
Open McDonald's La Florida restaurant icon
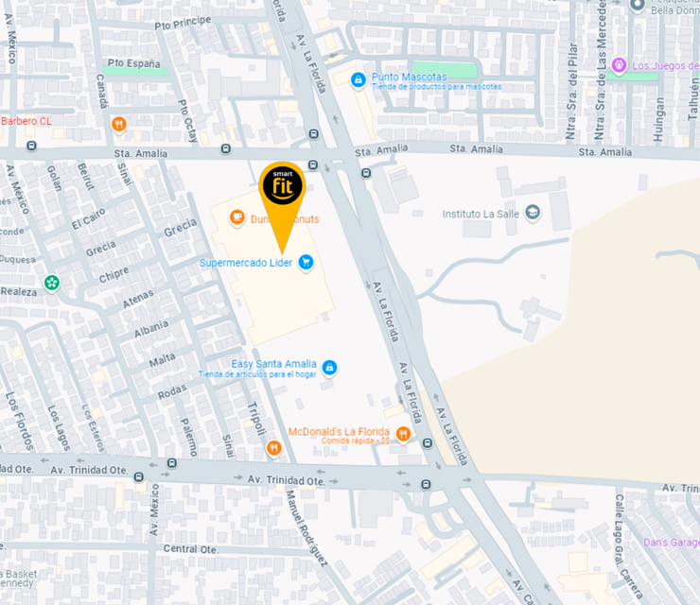[x=403, y=434]
